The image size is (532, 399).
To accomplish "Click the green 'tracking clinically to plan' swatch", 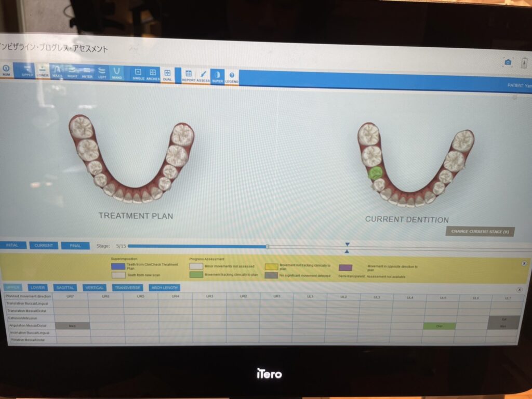I will [x=196, y=274].
